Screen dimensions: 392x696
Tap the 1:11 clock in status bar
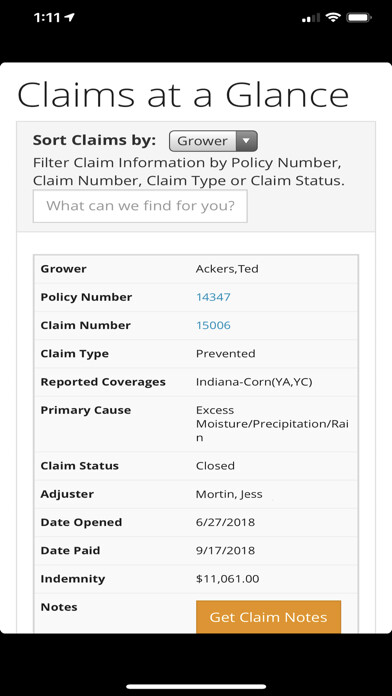click(x=47, y=17)
